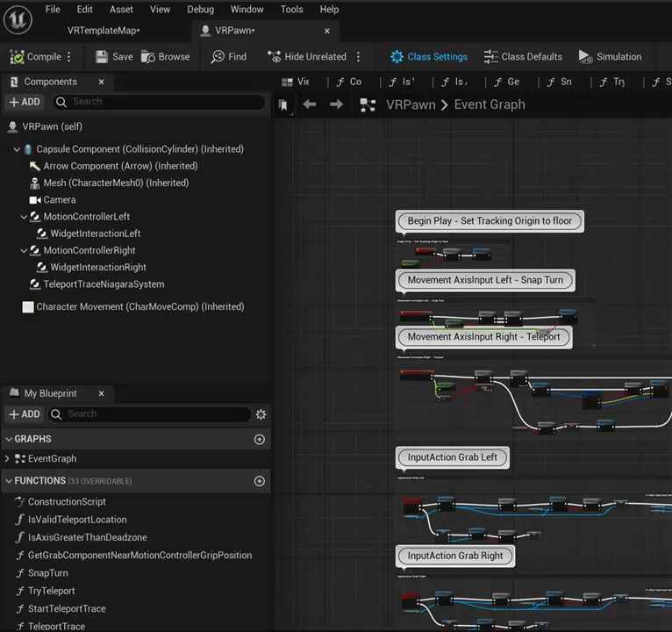Click Event Graph breadcrumb

coord(490,104)
